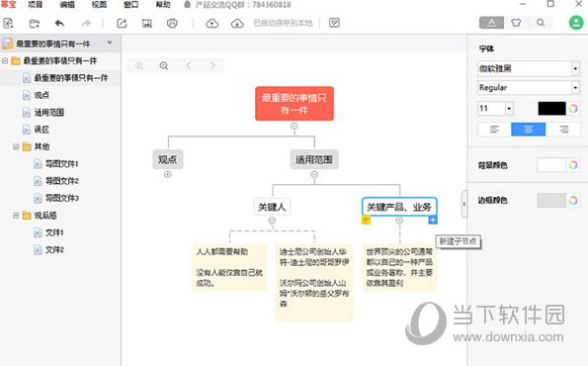Collapse children of the root node

pyautogui.click(x=294, y=127)
